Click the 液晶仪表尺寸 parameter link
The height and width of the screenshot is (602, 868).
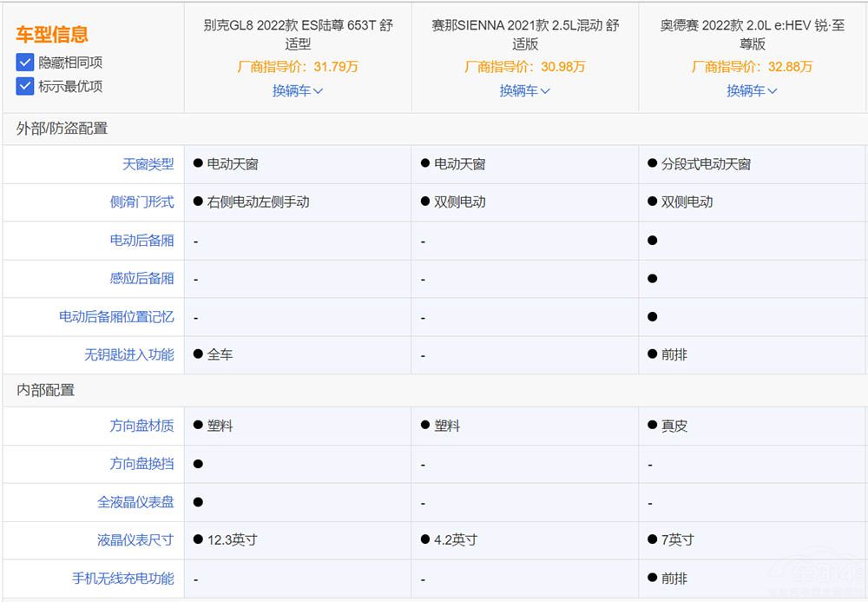point(135,540)
